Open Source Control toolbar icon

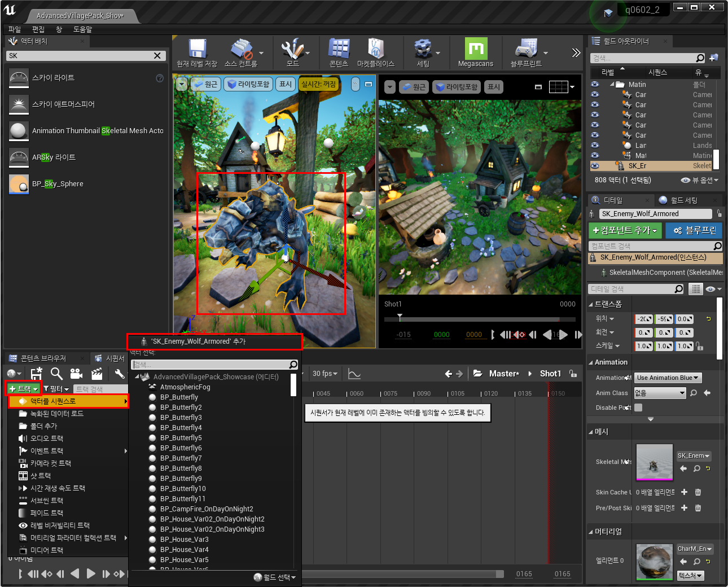[x=241, y=49]
